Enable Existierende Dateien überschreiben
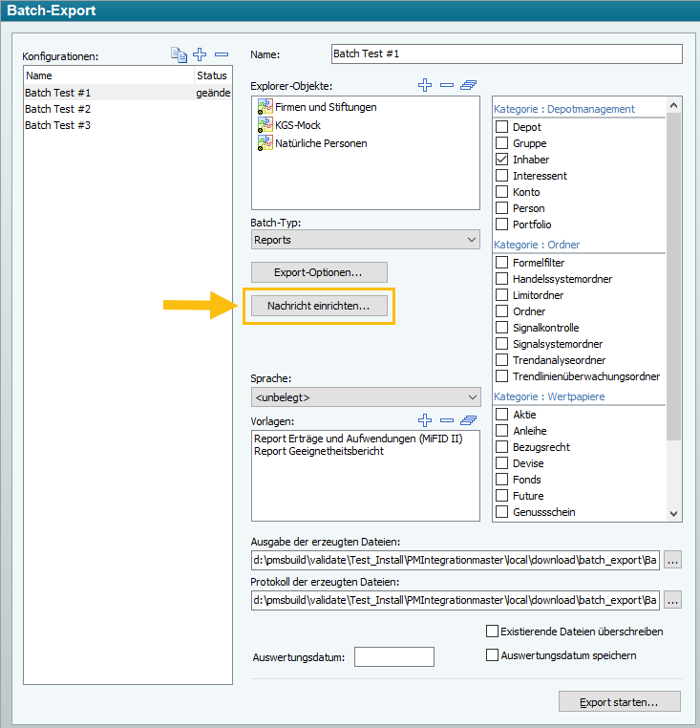This screenshot has height=728, width=700. (493, 632)
